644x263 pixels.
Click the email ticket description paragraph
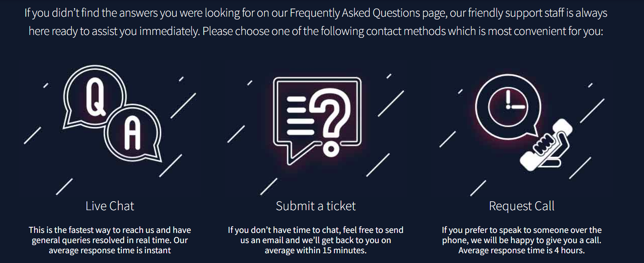point(316,240)
